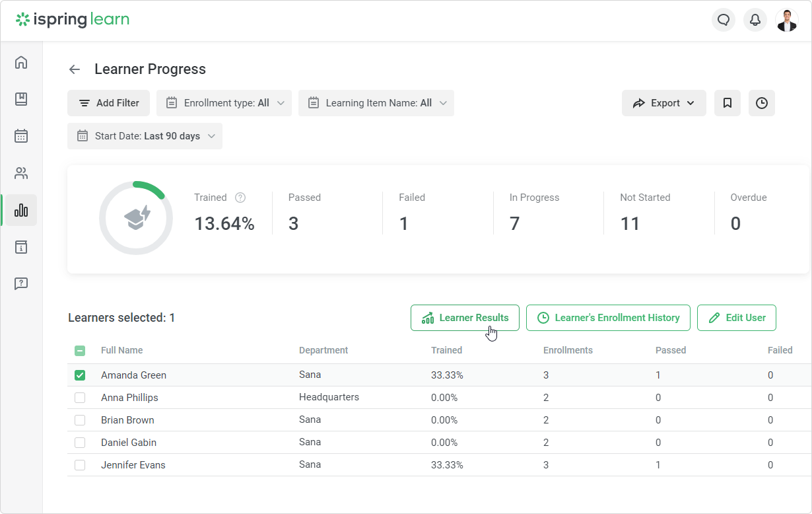The image size is (812, 514).
Task: Expand the Enrollment type filter dropdown
Action: coord(224,103)
